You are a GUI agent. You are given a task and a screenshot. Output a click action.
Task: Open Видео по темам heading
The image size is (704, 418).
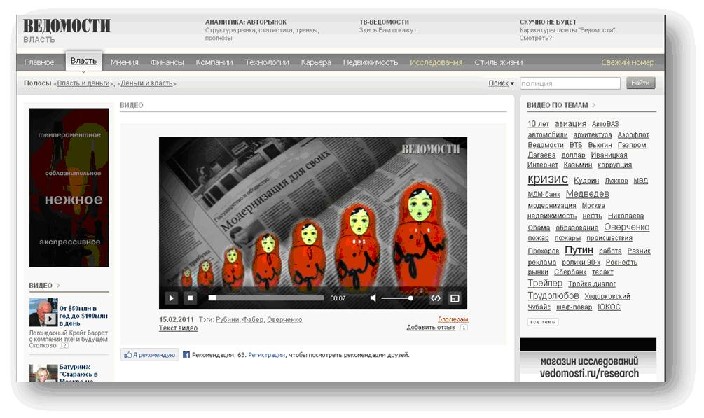(x=557, y=105)
